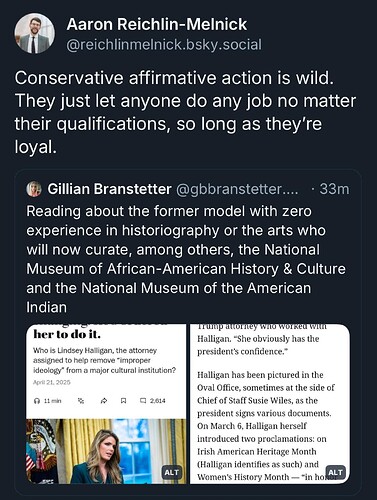Image resolution: width=377 pixels, height=500 pixels.
Task: Show ALT text on article text image
Action: coord(335,472)
